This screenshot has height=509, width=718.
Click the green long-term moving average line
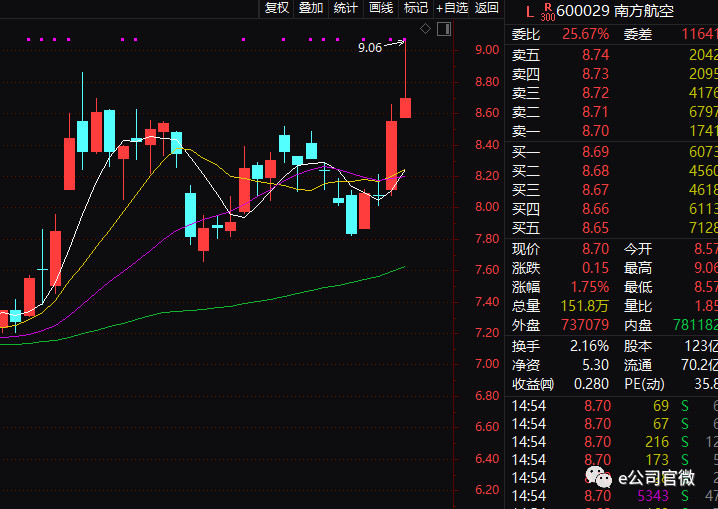pos(229,306)
